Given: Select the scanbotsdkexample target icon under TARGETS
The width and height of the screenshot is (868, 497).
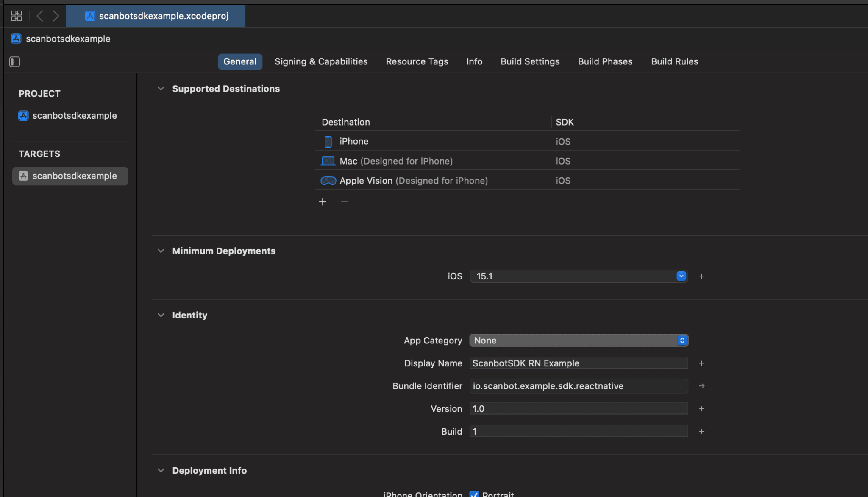Looking at the screenshot, I should click(23, 176).
